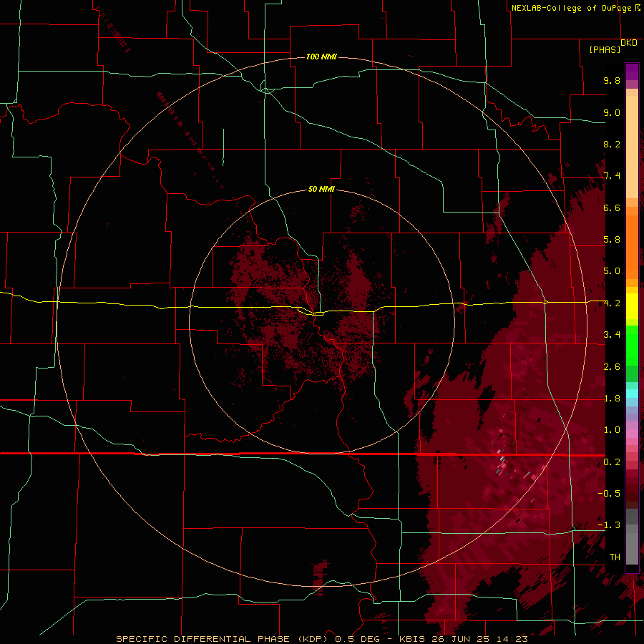644x644 pixels.
Task: Click the 'TH' threshold label on color scale
Action: (x=615, y=557)
